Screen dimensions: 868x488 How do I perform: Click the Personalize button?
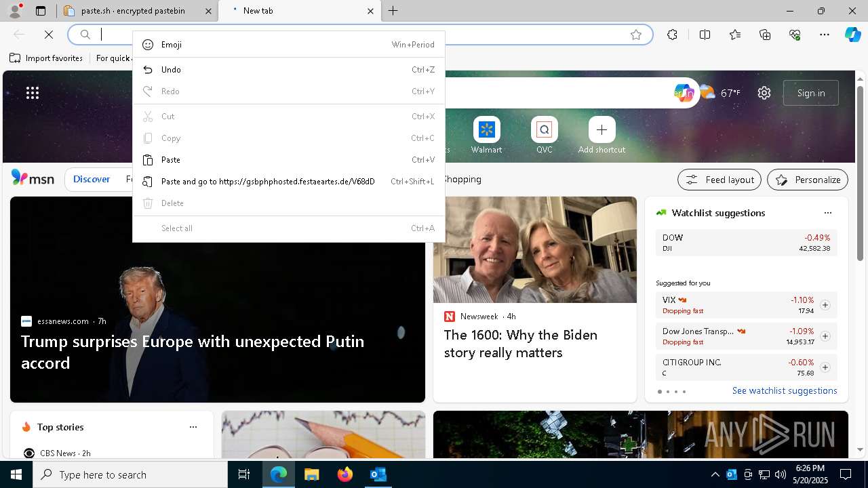808,180
